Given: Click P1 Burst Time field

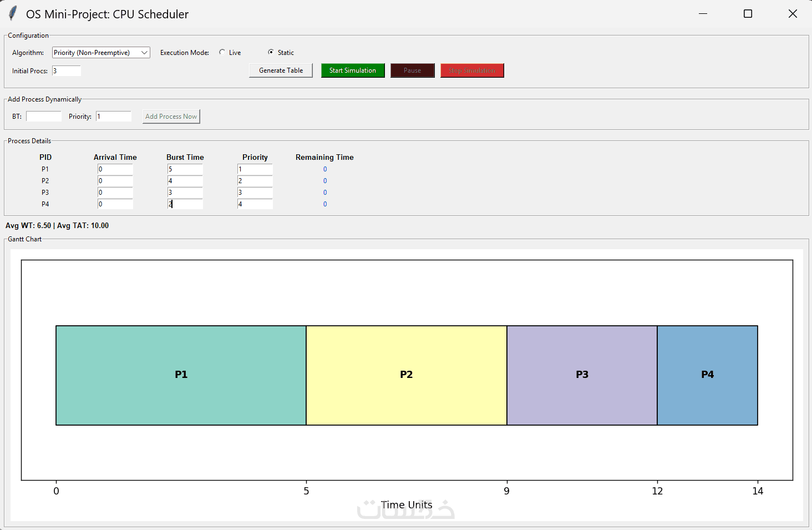Looking at the screenshot, I should coord(185,169).
